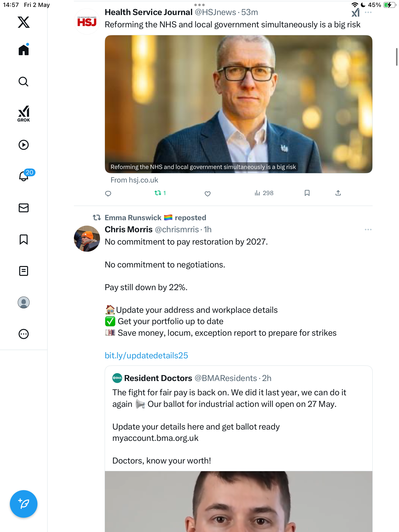Open HSJ article image about NHS reform

coord(238,104)
